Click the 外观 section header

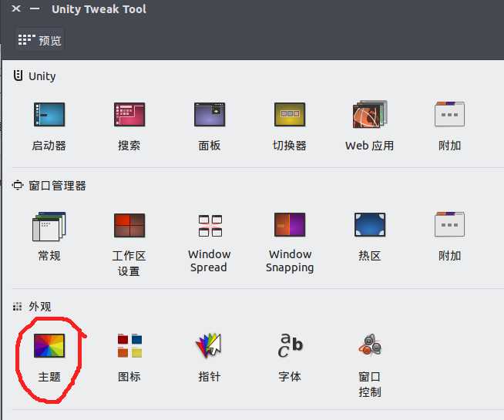click(32, 306)
